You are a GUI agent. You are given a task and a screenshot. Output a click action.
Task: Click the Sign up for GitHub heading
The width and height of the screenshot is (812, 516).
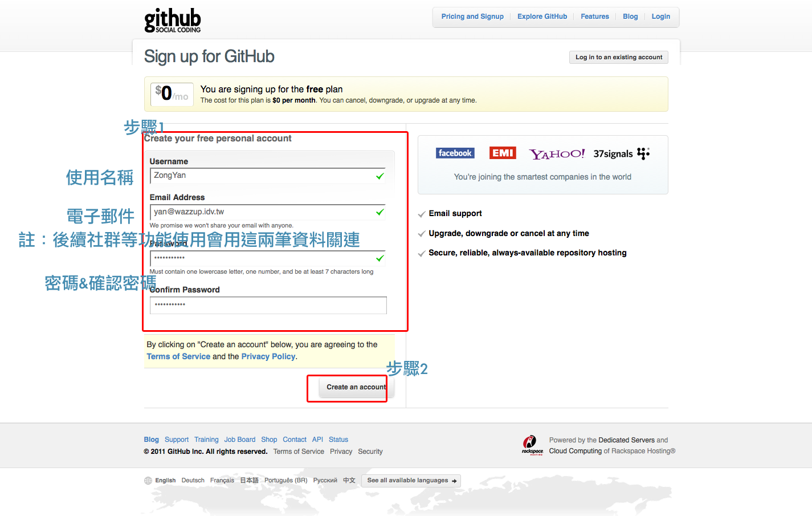click(x=209, y=56)
